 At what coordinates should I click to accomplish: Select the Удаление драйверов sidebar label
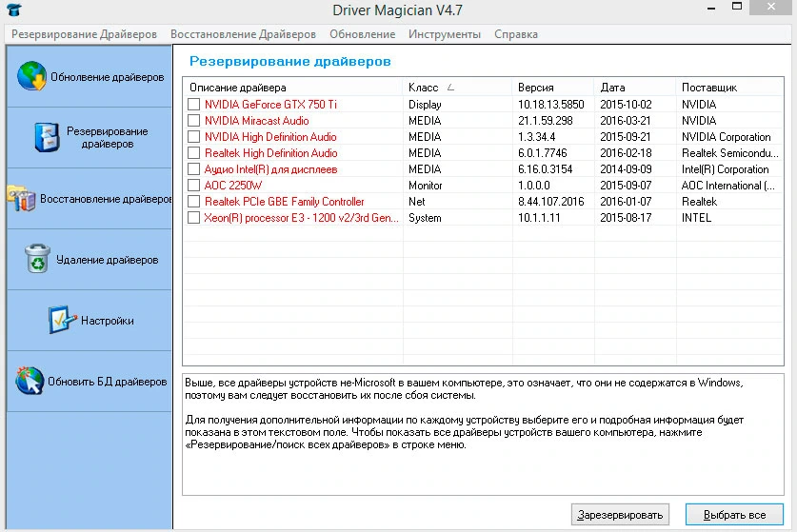coord(108,260)
